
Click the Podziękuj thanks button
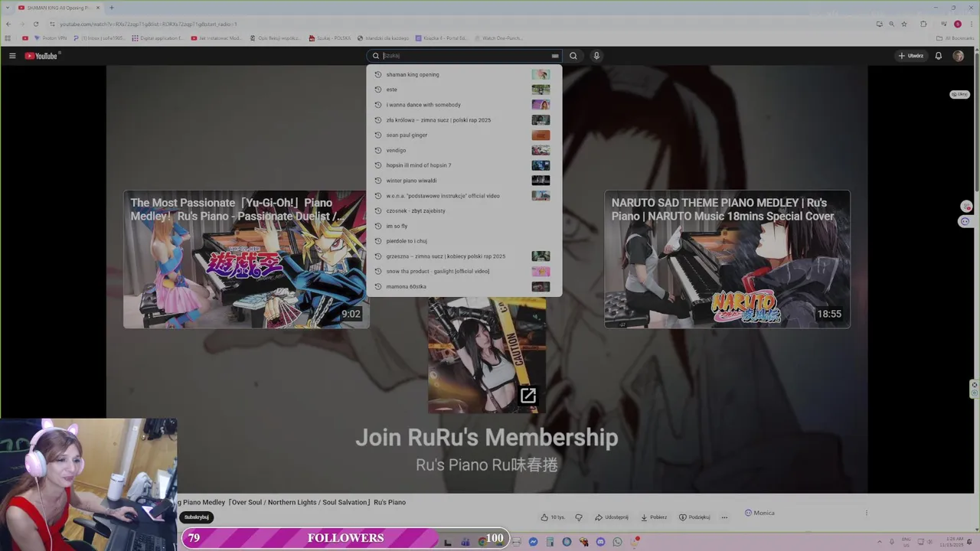click(694, 517)
